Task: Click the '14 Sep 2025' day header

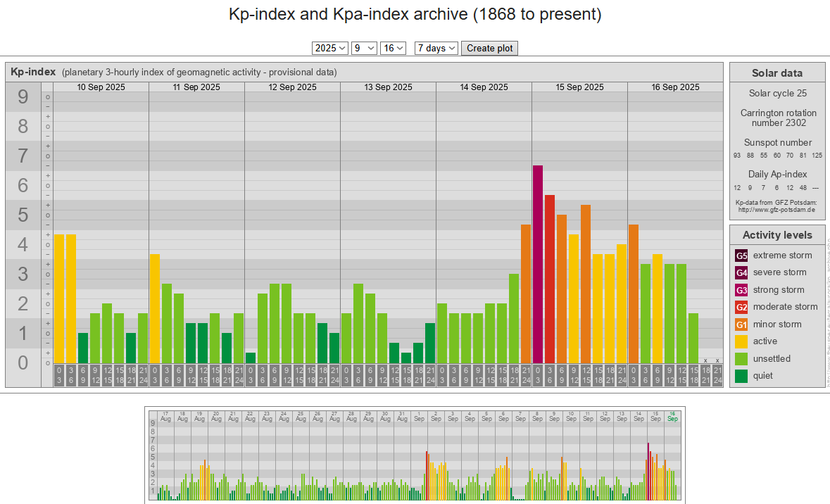Action: point(484,87)
